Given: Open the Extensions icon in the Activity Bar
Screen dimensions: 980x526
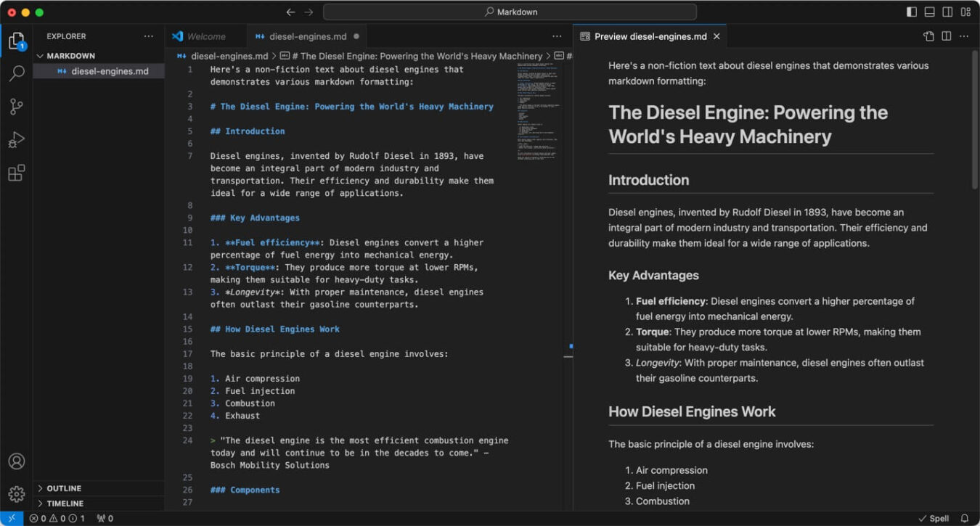Looking at the screenshot, I should 16,172.
